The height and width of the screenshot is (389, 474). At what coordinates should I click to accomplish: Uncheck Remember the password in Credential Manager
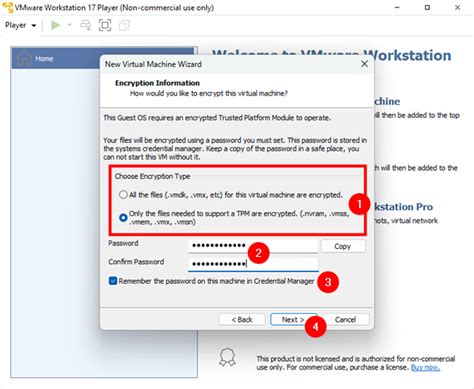pyautogui.click(x=113, y=281)
